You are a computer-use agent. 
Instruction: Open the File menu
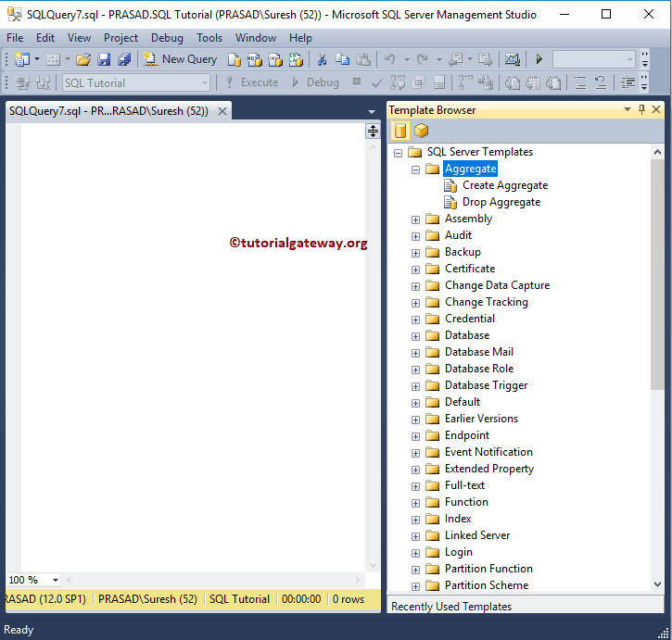15,38
